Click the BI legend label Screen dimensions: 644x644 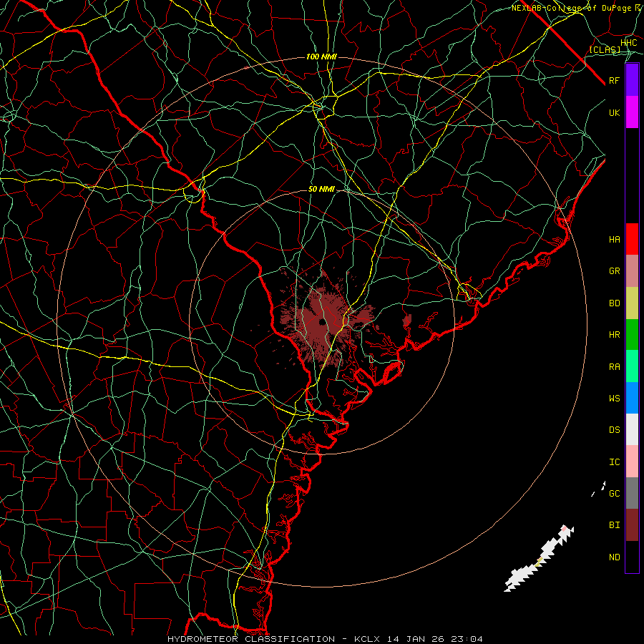[x=614, y=525]
